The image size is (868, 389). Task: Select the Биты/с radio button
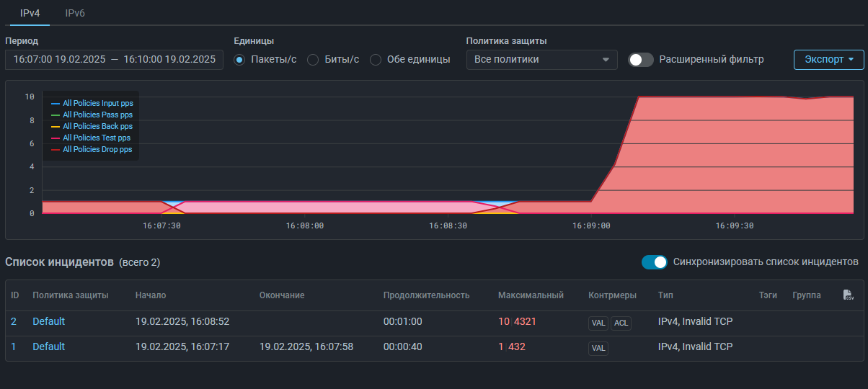(314, 60)
